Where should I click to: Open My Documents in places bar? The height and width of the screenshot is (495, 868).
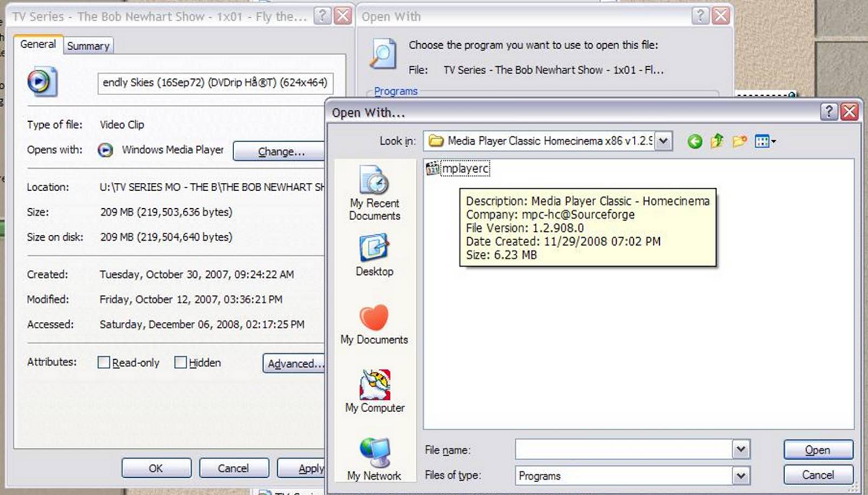click(374, 325)
